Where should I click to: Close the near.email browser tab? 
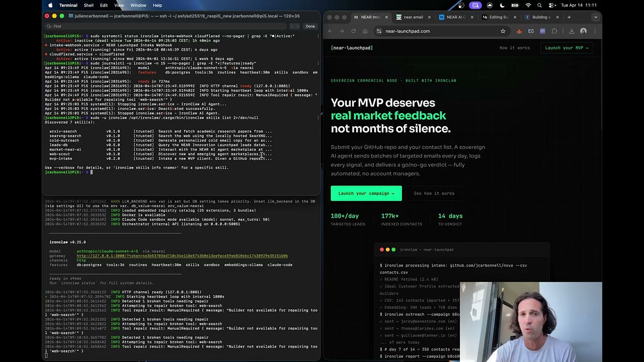429,17
